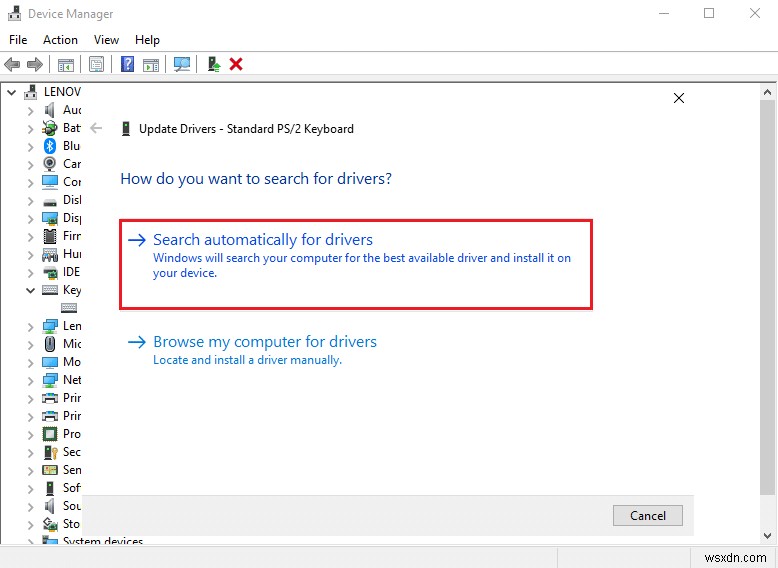The height and width of the screenshot is (568, 778).
Task: Select the speaker icon beside Auc
Action: pyautogui.click(x=49, y=110)
